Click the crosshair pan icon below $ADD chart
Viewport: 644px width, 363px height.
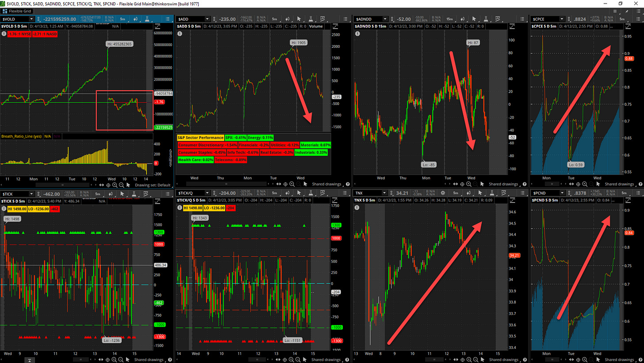(285, 184)
